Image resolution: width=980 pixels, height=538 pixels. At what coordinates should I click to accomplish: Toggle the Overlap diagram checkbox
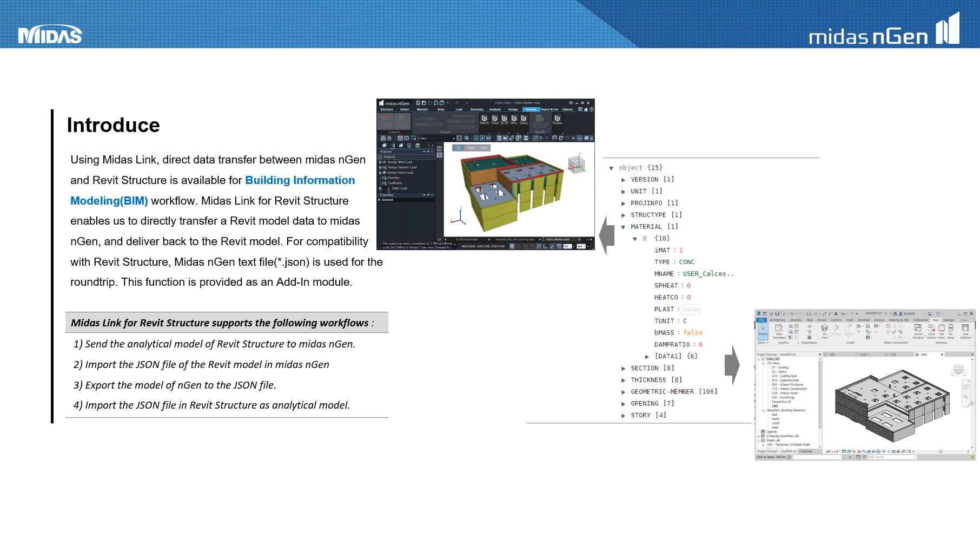[450, 116]
